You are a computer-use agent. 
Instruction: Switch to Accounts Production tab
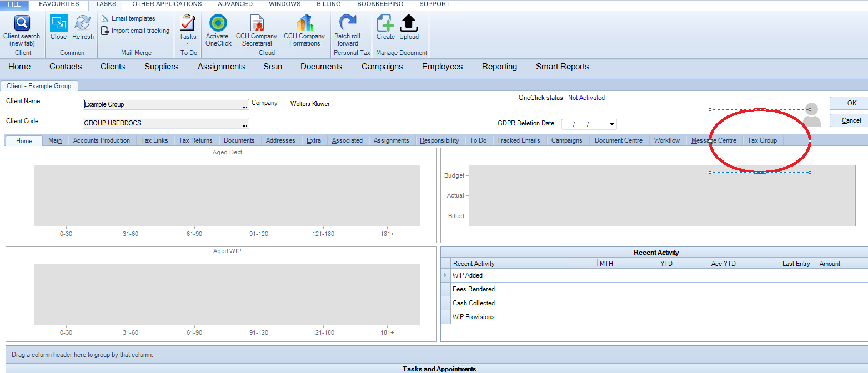pyautogui.click(x=102, y=140)
